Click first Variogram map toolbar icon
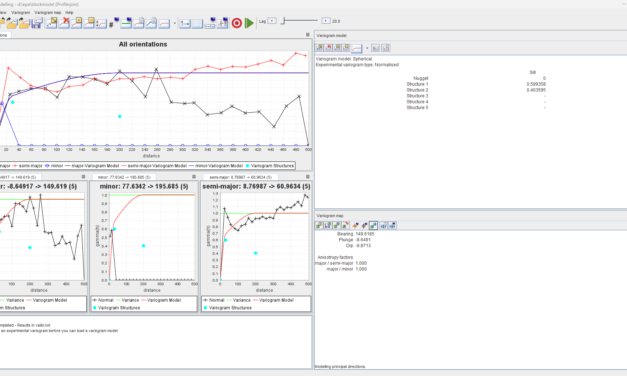 pos(319,226)
